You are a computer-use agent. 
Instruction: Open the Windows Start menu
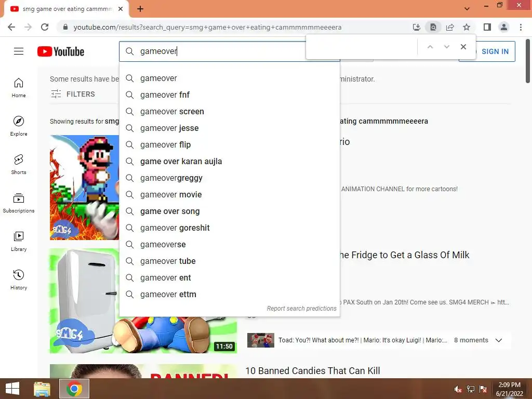tap(12, 389)
